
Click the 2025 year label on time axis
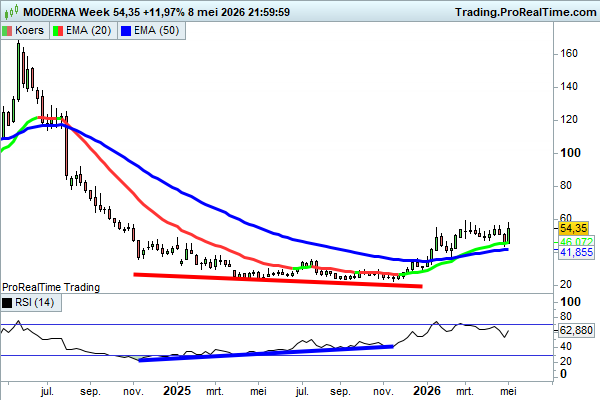177,391
